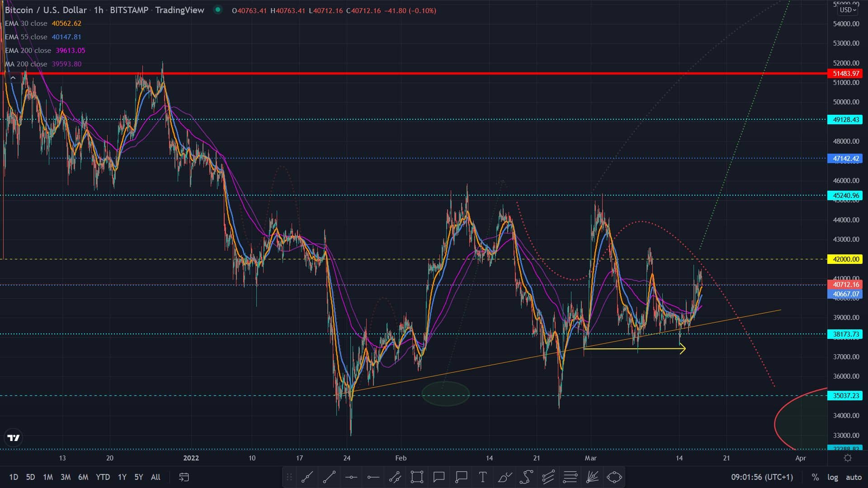Open chart settings gear icon
This screenshot has height=488, width=868.
pyautogui.click(x=848, y=458)
